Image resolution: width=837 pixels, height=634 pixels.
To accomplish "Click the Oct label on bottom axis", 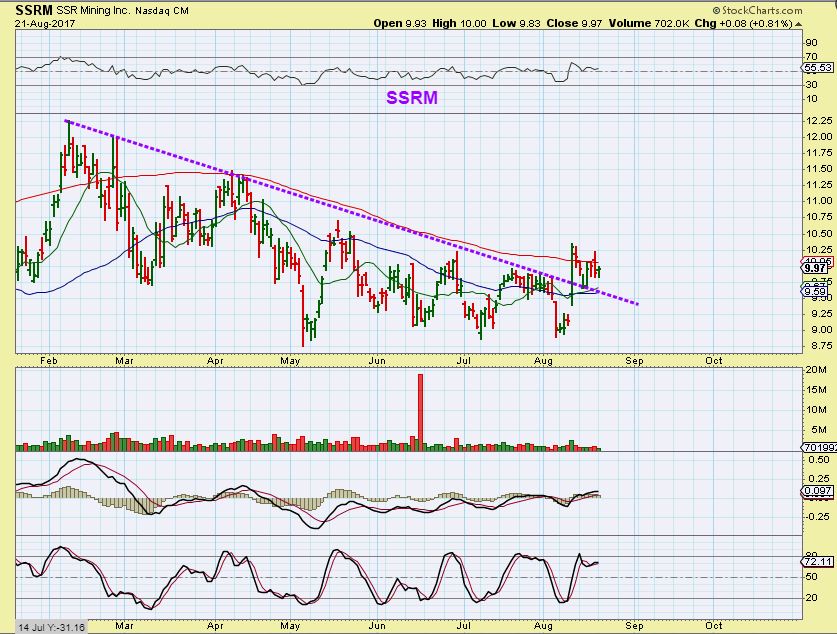I will 713,625.
